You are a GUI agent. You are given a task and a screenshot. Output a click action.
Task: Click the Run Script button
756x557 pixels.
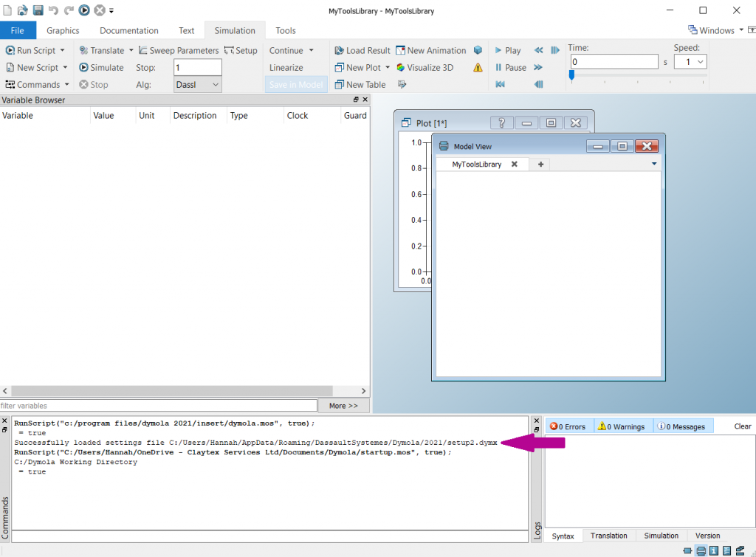tap(31, 51)
